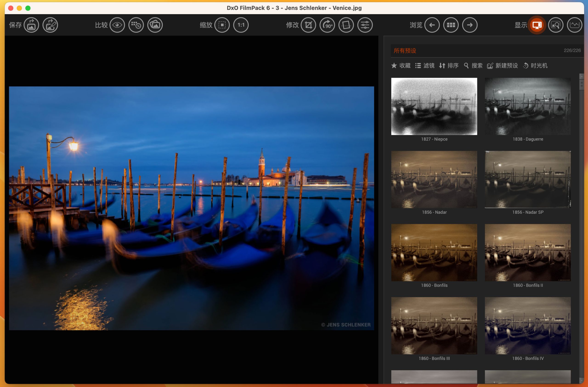Rotate image 90 degrees
This screenshot has height=387, width=588.
(327, 25)
